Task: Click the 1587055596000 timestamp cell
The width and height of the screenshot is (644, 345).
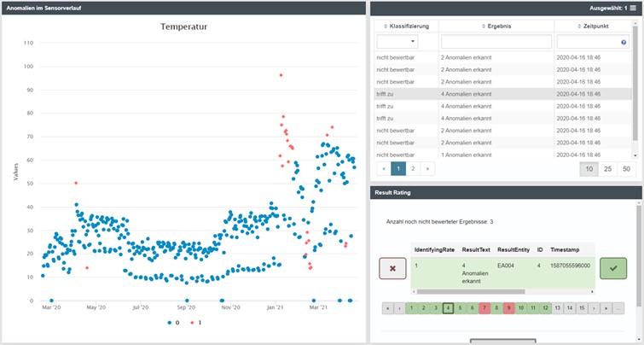Action: [570, 266]
